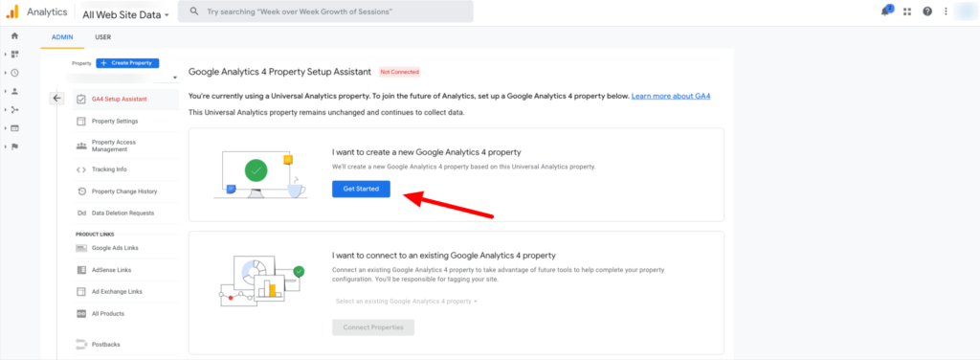Open the Help question mark icon

pyautogui.click(x=927, y=11)
